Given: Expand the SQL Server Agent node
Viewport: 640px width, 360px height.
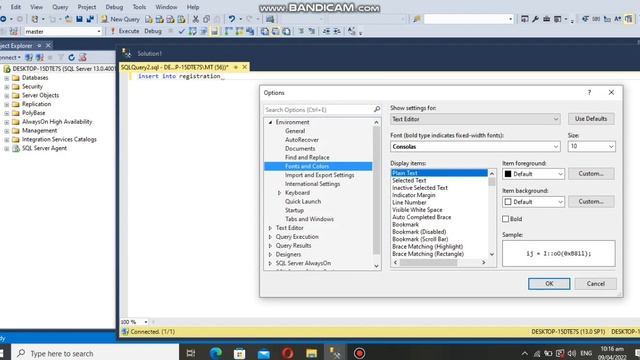Looking at the screenshot, I should 7,149.
